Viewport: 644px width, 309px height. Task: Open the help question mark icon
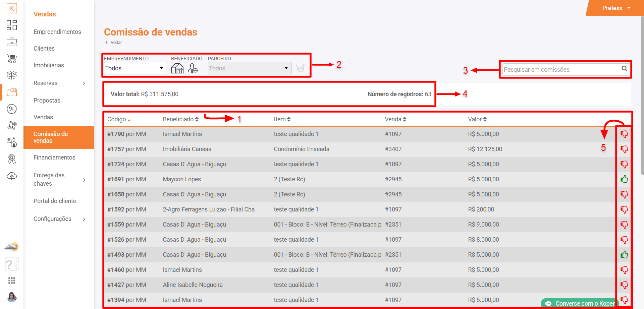click(x=11, y=264)
